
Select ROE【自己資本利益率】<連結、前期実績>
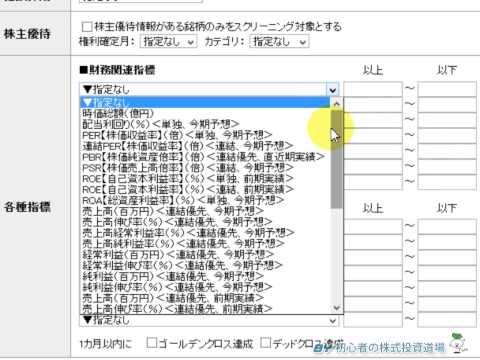pyautogui.click(x=205, y=189)
